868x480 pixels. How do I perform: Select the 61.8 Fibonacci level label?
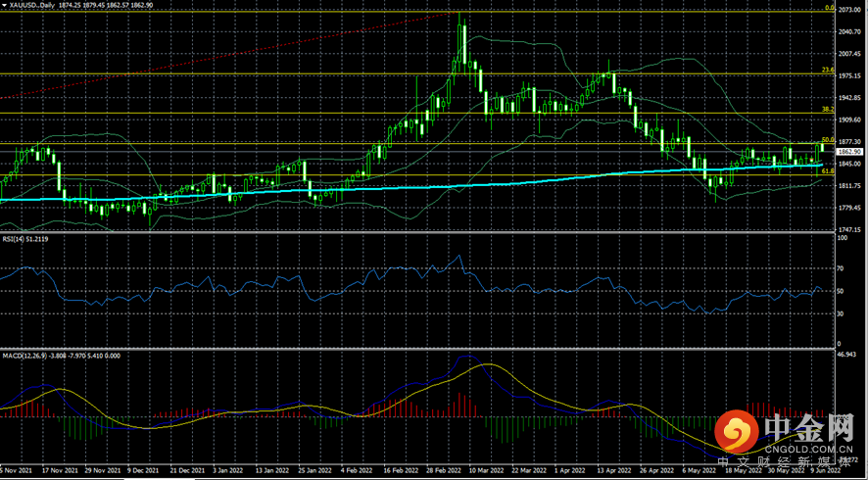pos(828,171)
